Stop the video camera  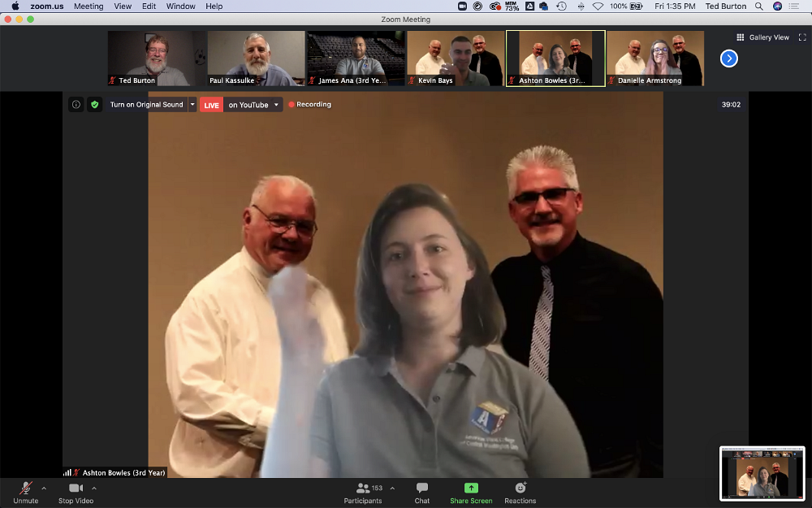(x=76, y=493)
